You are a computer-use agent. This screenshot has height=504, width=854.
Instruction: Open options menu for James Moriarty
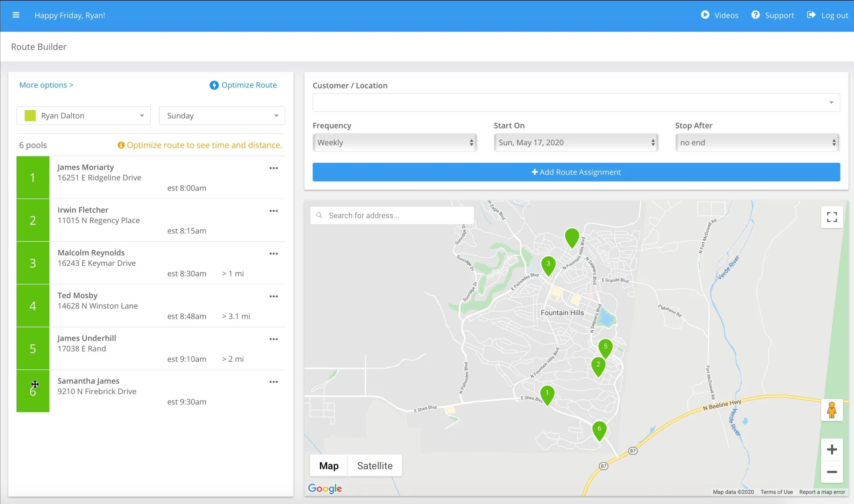(274, 168)
